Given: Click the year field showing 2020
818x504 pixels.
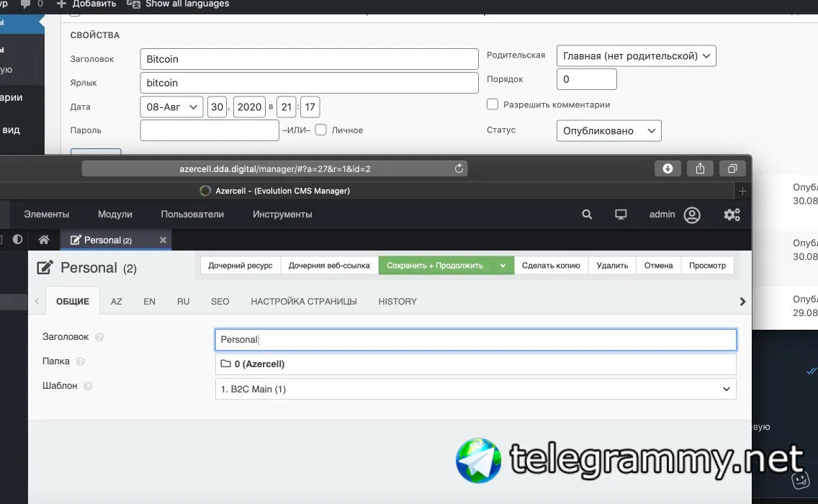Looking at the screenshot, I should (x=249, y=107).
